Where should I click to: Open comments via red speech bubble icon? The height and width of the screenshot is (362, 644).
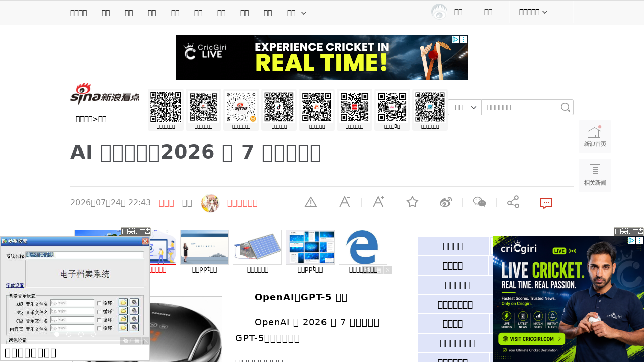(x=546, y=203)
